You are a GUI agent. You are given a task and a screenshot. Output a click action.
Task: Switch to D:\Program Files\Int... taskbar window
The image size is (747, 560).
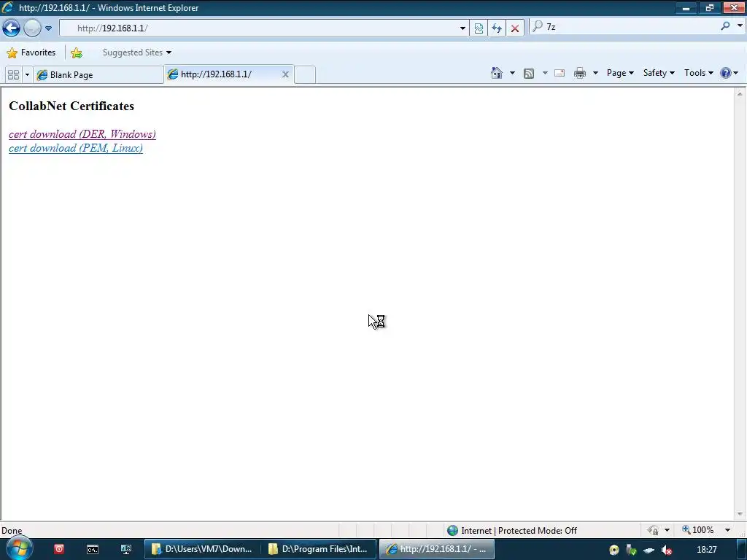click(x=319, y=549)
